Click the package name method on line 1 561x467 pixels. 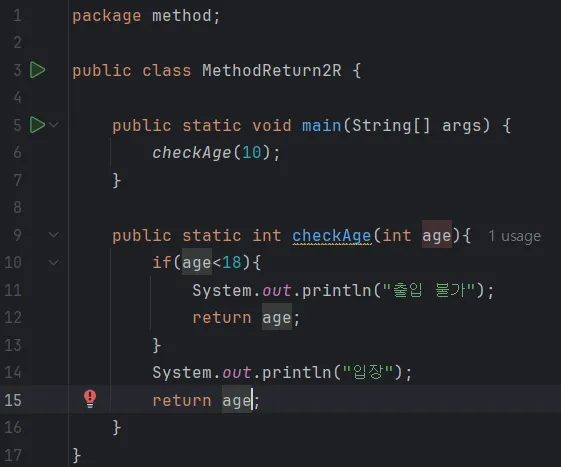point(181,16)
